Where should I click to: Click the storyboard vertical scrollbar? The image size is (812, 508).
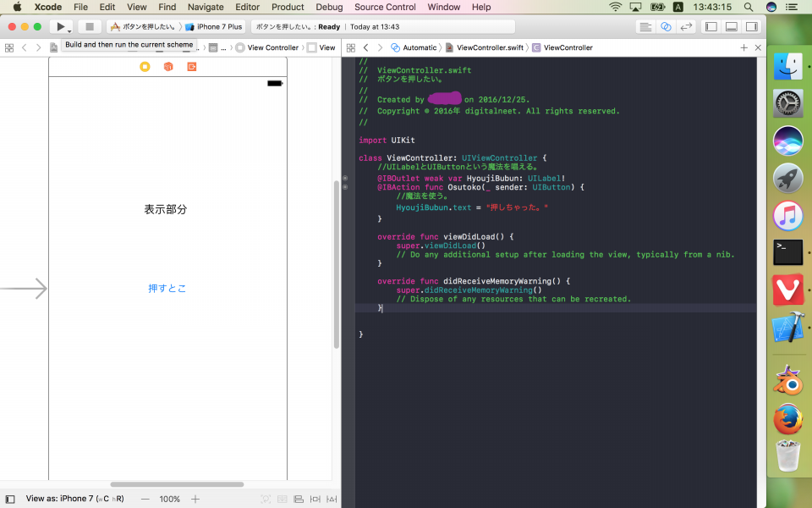coord(337,264)
